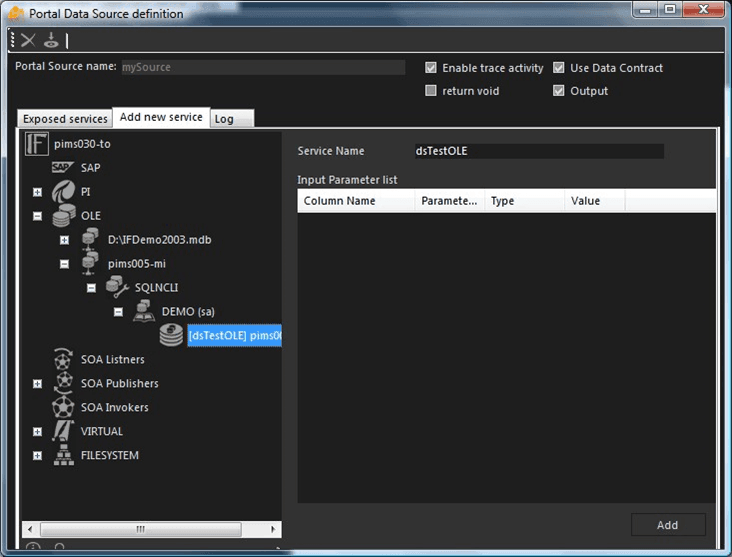Select the VIRTUAL tree label
This screenshot has width=732, height=557.
pyautogui.click(x=102, y=431)
